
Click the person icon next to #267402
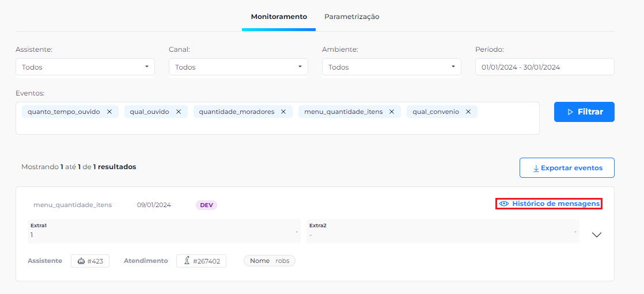pos(187,261)
